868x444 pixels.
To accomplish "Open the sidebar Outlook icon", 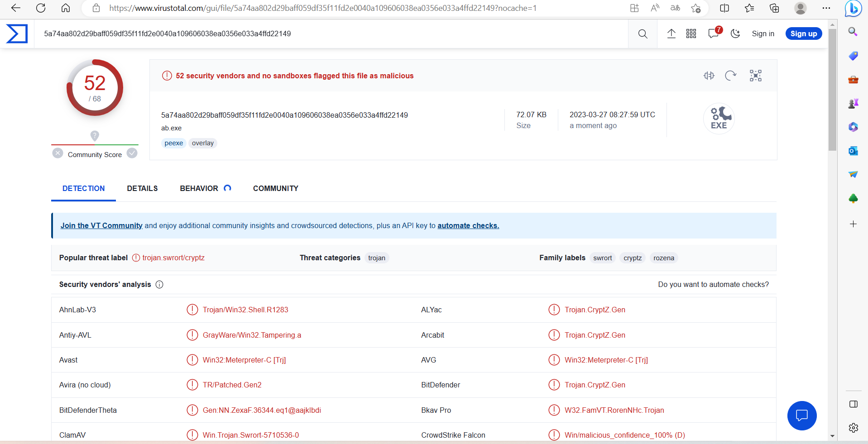I will [x=853, y=151].
